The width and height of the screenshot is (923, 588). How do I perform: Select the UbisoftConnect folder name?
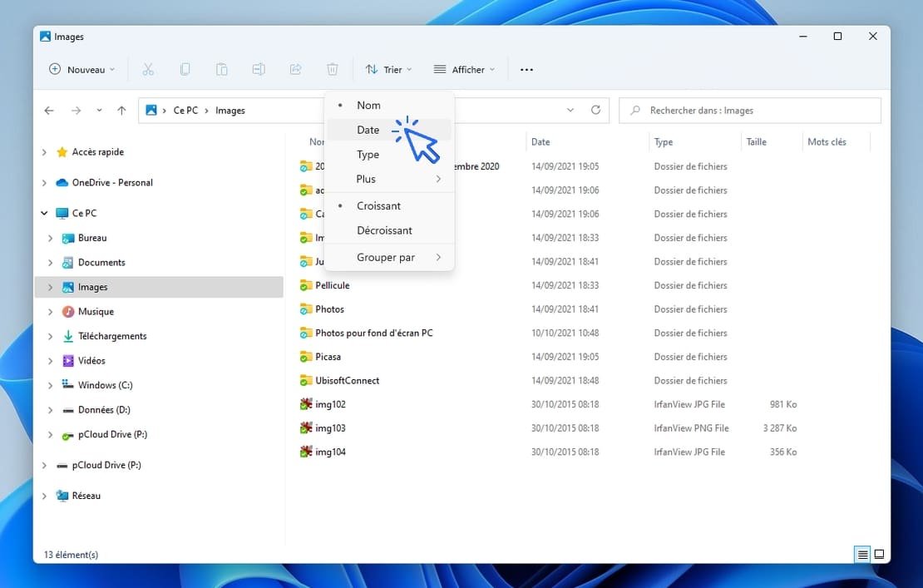(x=348, y=381)
